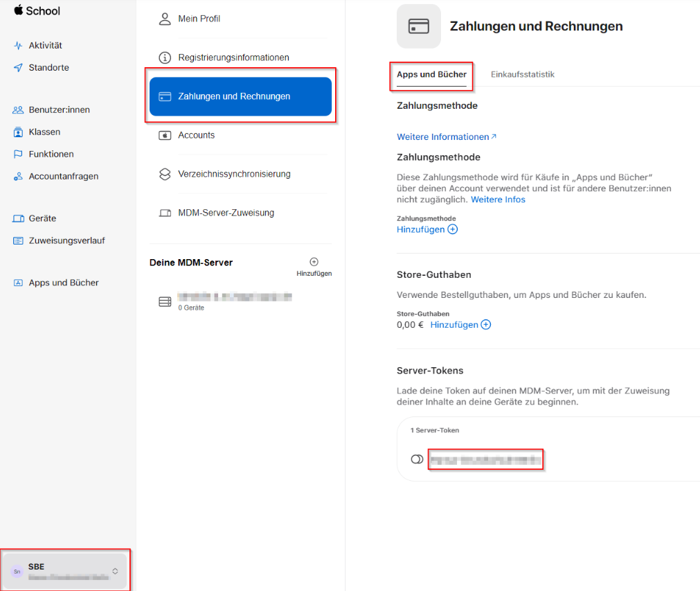Image resolution: width=700 pixels, height=591 pixels.
Task: Click the MDM-Server-Zuweisung device icon
Action: click(165, 213)
